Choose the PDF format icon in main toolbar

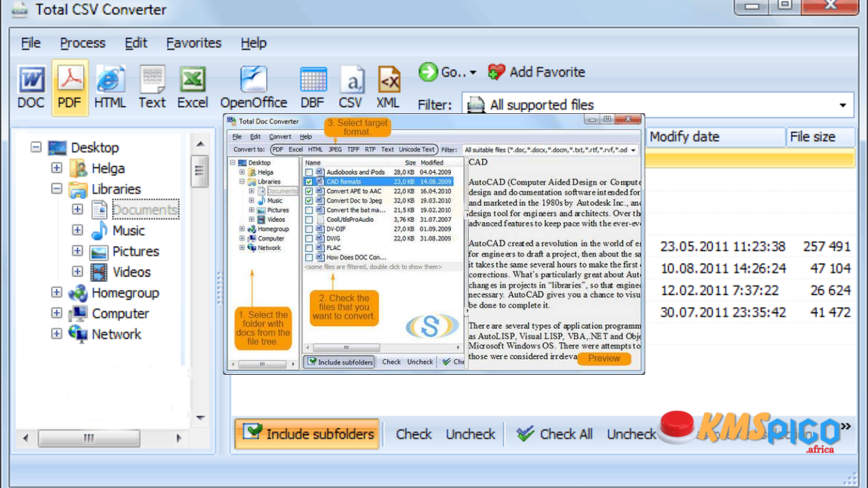coord(69,87)
